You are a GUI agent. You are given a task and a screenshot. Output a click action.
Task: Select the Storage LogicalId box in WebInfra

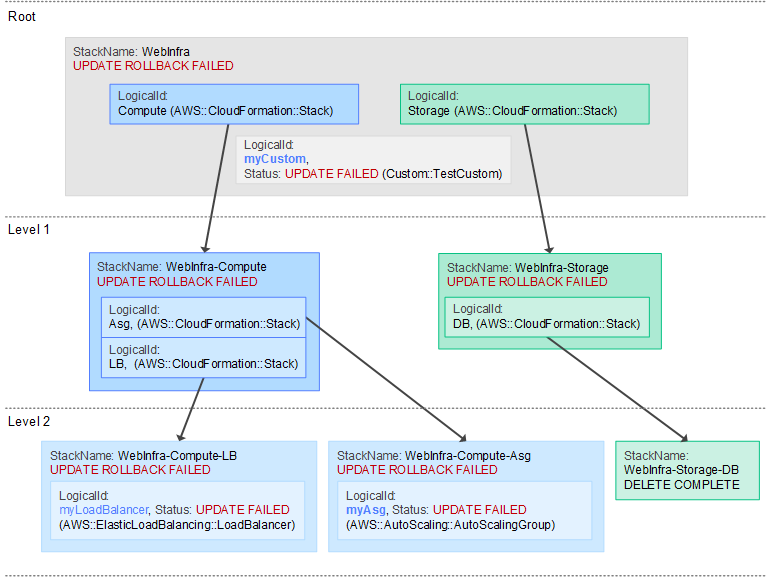524,103
